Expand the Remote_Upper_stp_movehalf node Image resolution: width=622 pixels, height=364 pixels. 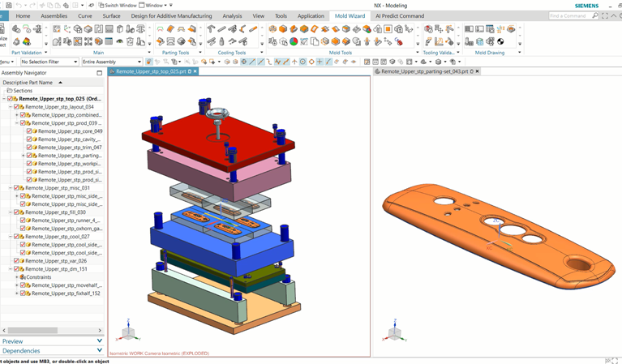click(17, 285)
